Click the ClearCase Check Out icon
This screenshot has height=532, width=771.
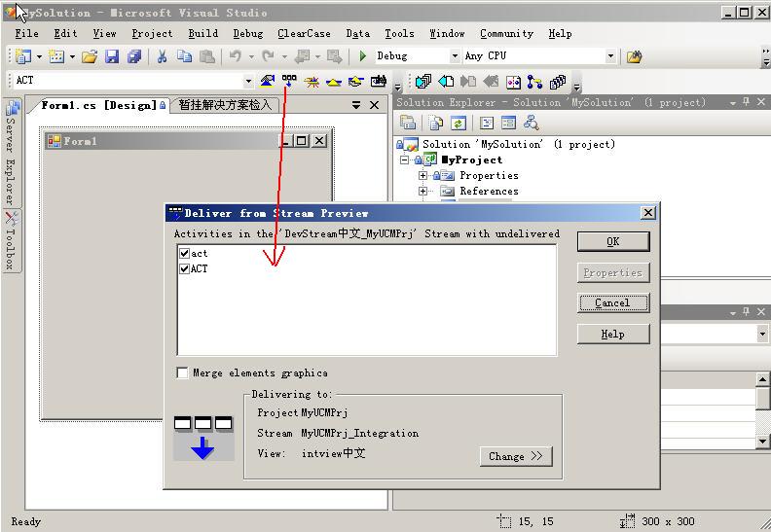[x=446, y=81]
